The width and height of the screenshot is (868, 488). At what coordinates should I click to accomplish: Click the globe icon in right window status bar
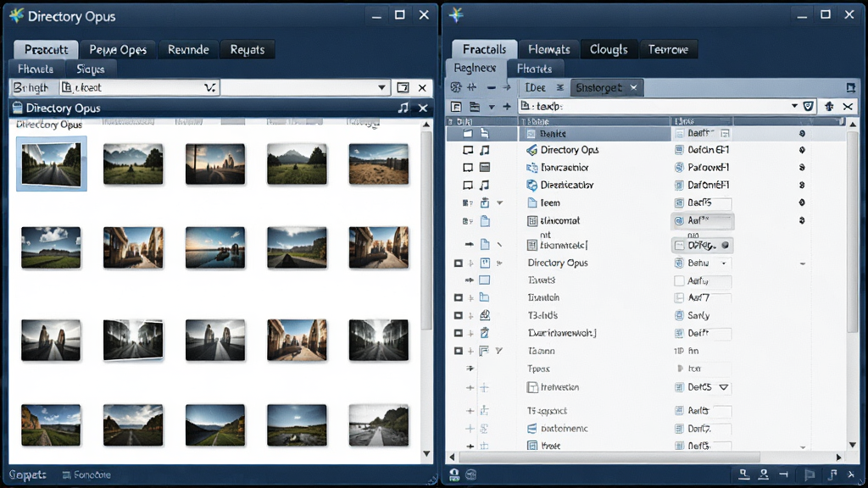coord(471,474)
